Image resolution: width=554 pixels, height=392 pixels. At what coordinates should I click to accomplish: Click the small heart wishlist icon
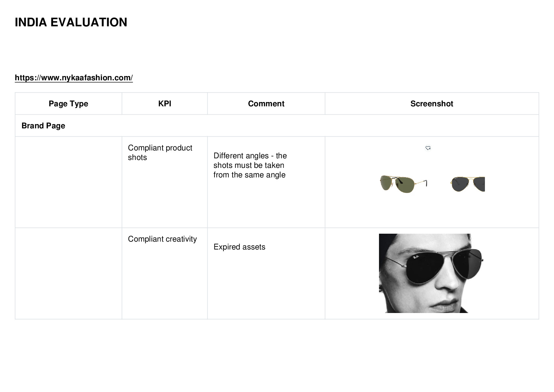[x=428, y=148]
